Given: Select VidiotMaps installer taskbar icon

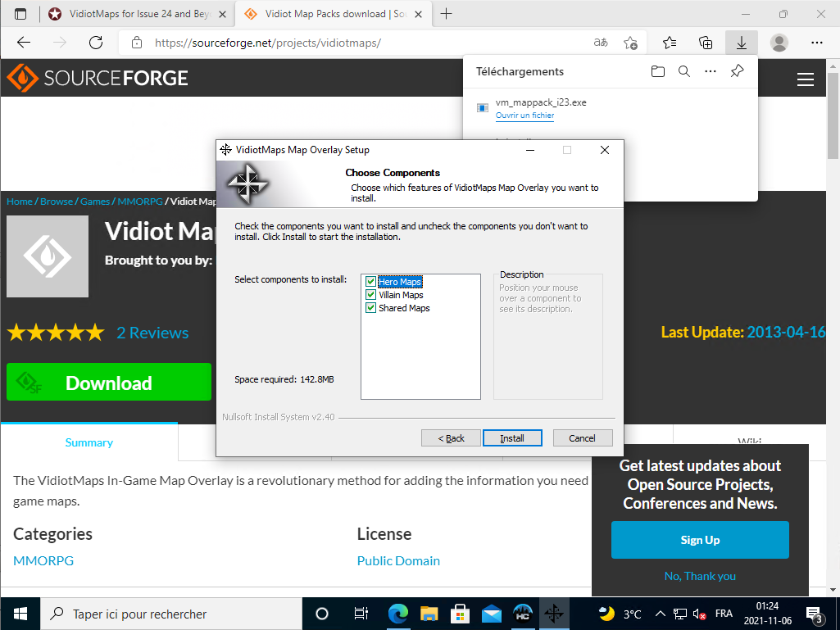Looking at the screenshot, I should click(554, 614).
